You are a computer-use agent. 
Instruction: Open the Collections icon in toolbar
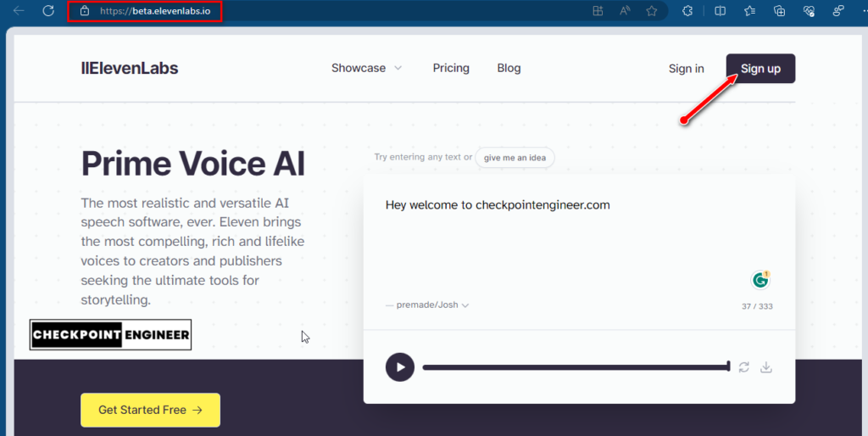[780, 11]
